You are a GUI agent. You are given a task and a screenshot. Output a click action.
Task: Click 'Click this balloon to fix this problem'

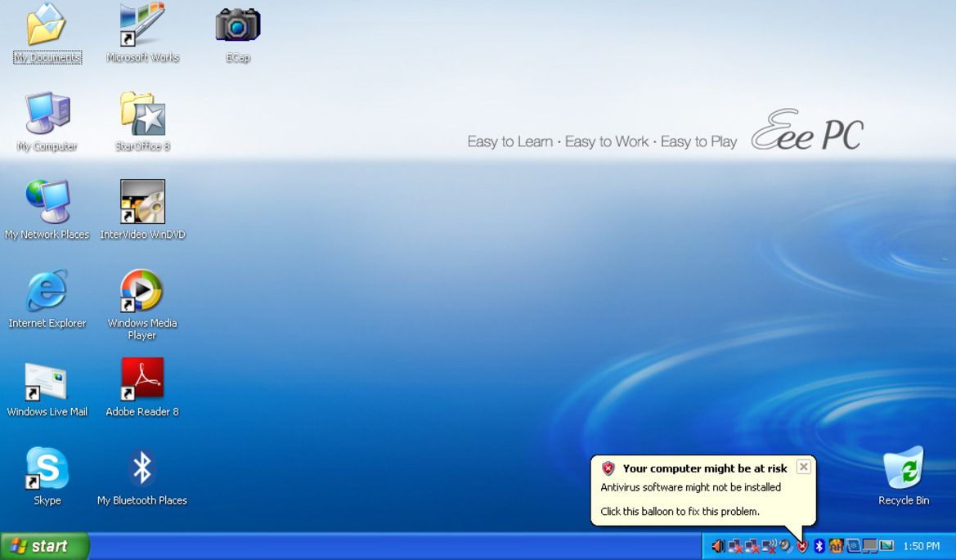click(x=680, y=511)
